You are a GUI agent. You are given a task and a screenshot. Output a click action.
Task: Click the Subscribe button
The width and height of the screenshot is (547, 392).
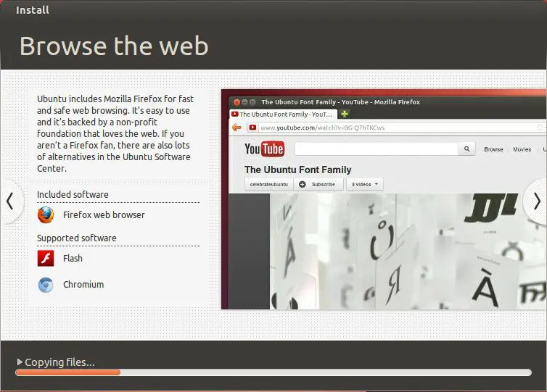click(318, 184)
